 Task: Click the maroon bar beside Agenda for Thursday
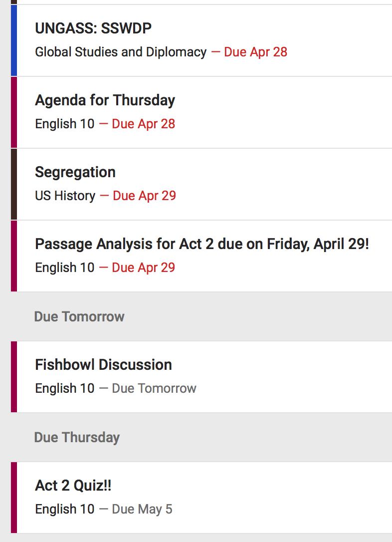click(x=14, y=112)
